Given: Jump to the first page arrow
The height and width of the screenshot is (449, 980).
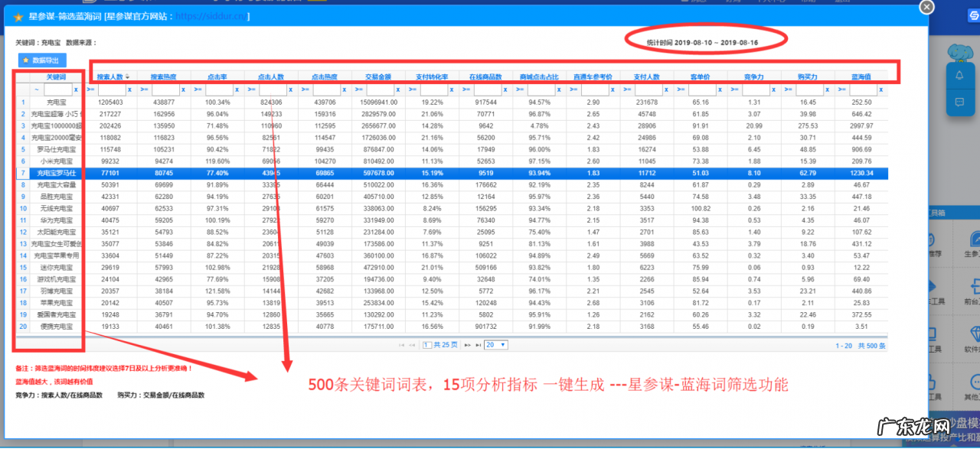Looking at the screenshot, I should pyautogui.click(x=402, y=345).
